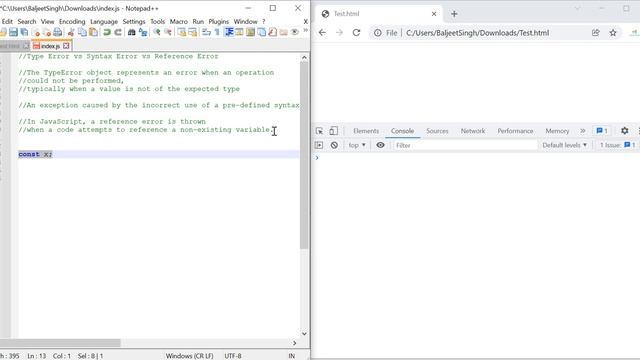Image resolution: width=640 pixels, height=360 pixels.
Task: Switch to the Performance DevTools tab
Action: [x=515, y=131]
